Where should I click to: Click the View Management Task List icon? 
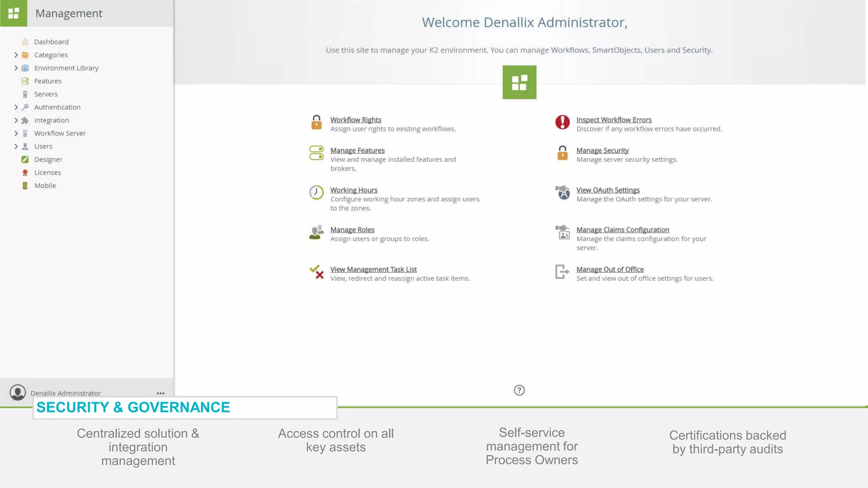[316, 272]
